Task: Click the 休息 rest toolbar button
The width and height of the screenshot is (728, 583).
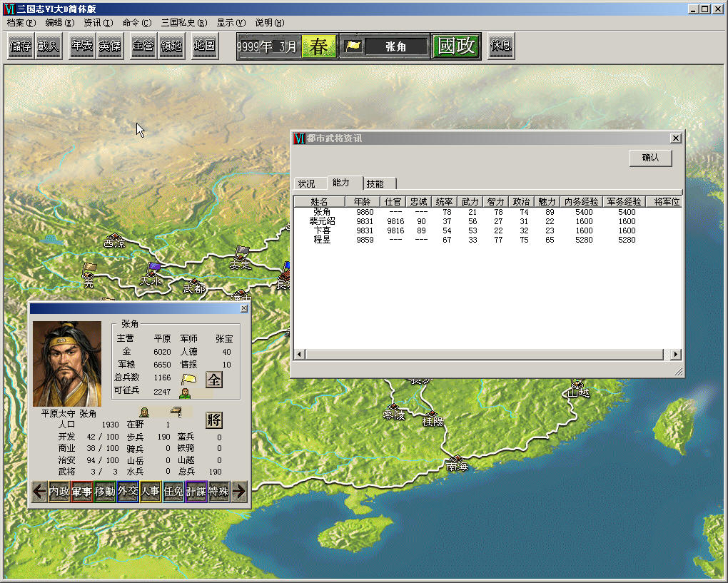Action: 500,46
